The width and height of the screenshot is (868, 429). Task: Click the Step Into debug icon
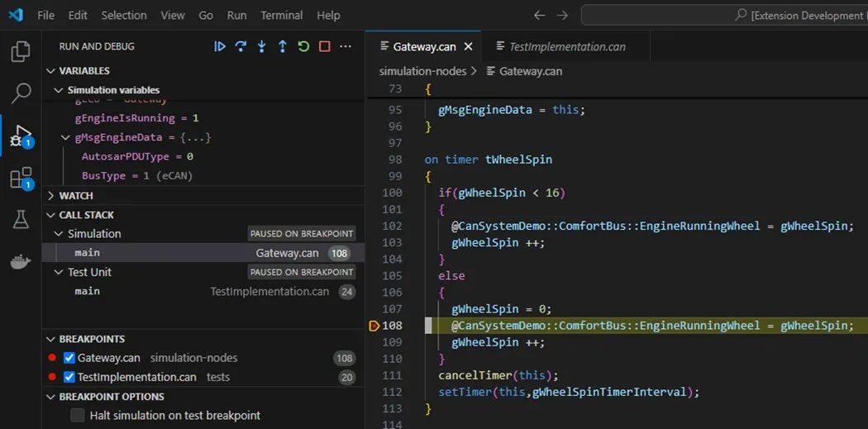click(x=262, y=46)
